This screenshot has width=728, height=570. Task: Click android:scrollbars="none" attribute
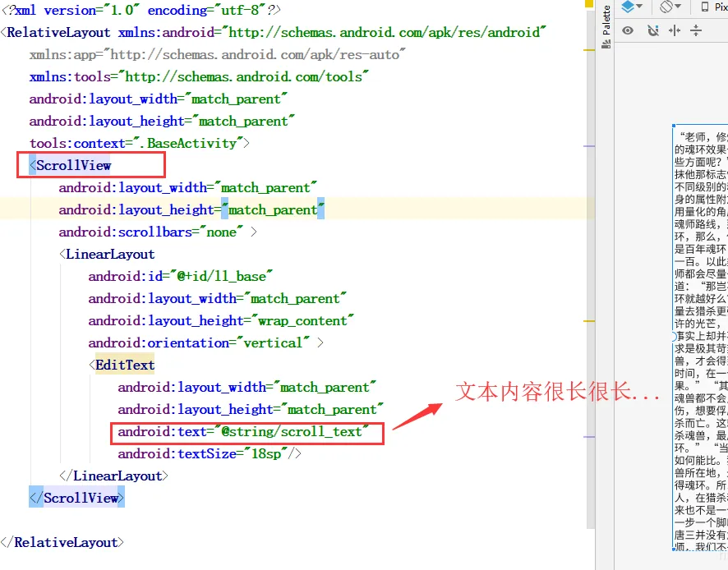(151, 232)
